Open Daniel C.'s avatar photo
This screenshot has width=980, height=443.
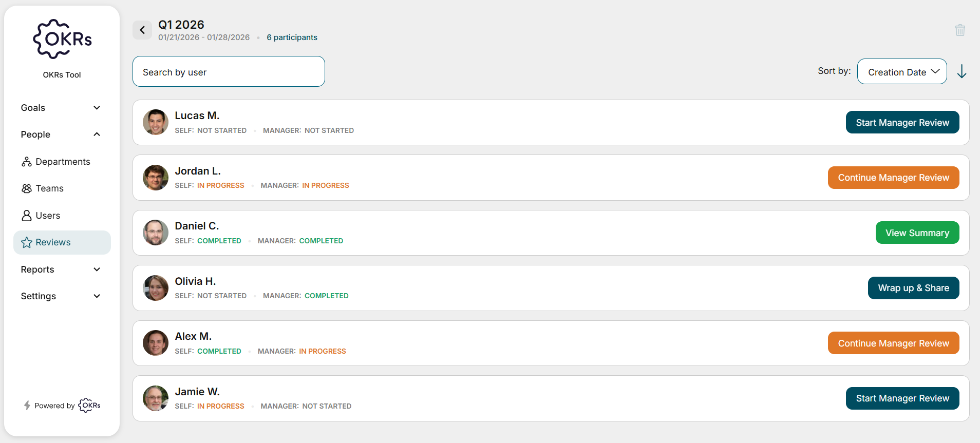156,233
